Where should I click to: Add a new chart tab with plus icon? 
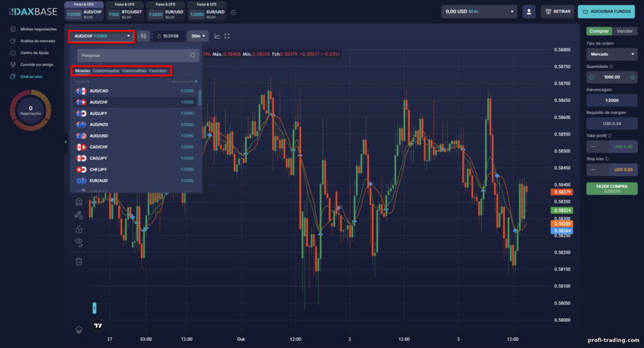pos(233,13)
